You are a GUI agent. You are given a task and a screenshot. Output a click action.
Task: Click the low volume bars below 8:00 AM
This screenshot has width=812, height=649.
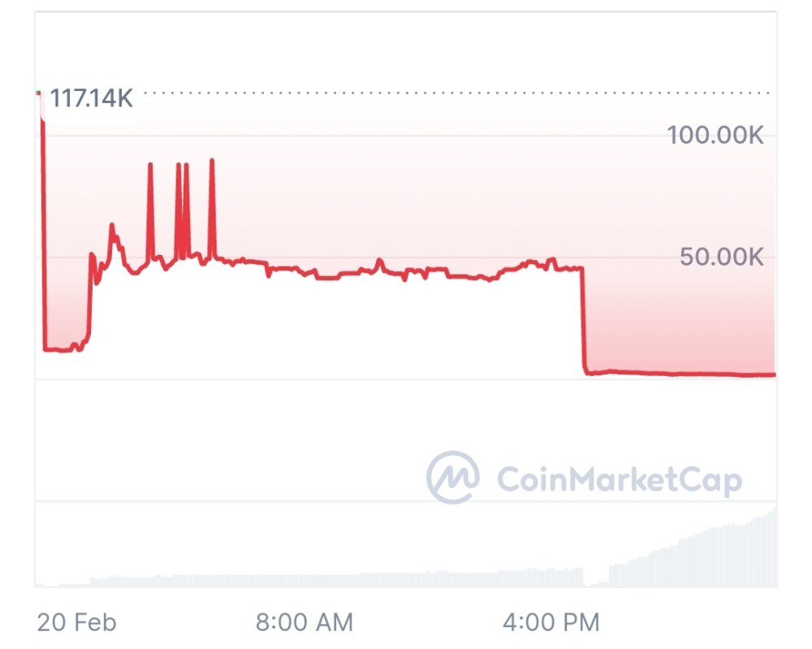tap(304, 580)
